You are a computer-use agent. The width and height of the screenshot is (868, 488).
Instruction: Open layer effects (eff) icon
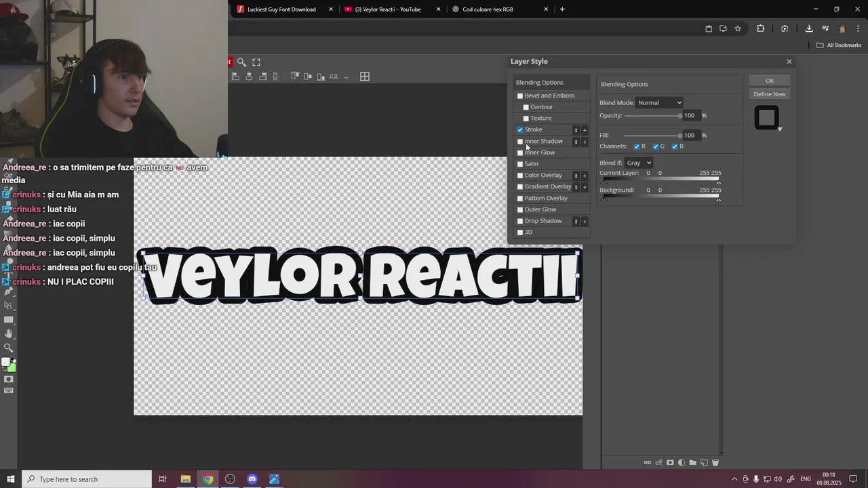click(x=658, y=463)
